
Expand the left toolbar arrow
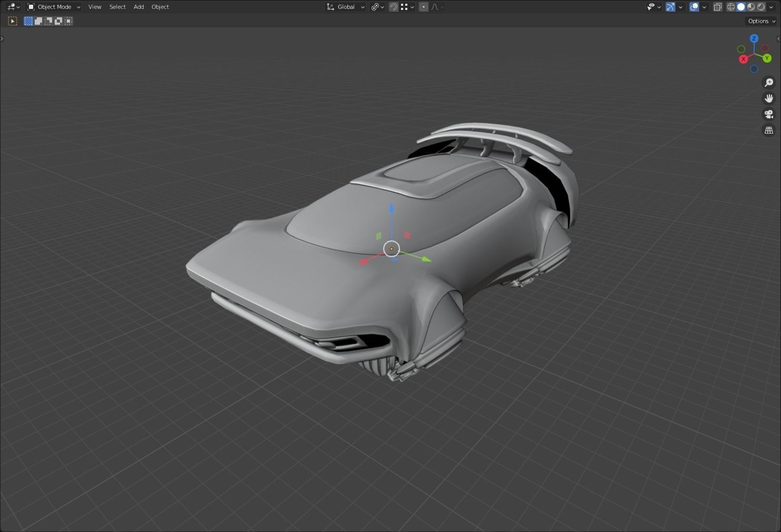[x=2, y=38]
